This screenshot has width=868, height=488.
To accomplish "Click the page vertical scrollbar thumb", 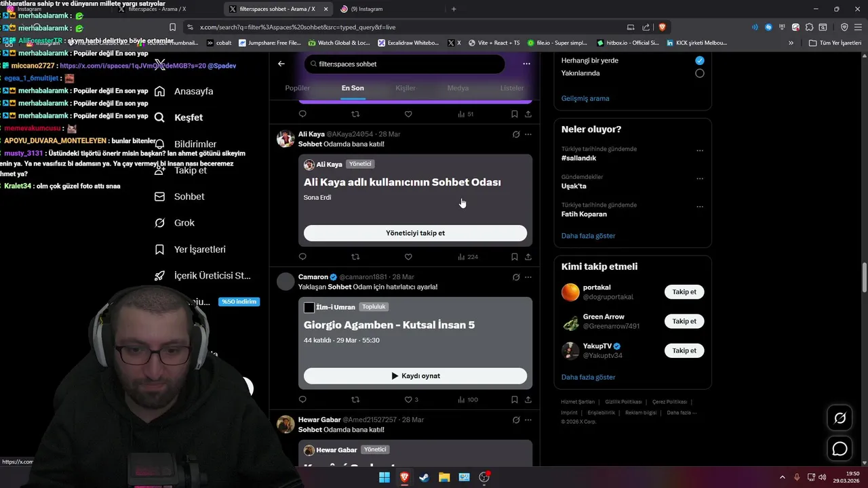I will pyautogui.click(x=864, y=278).
